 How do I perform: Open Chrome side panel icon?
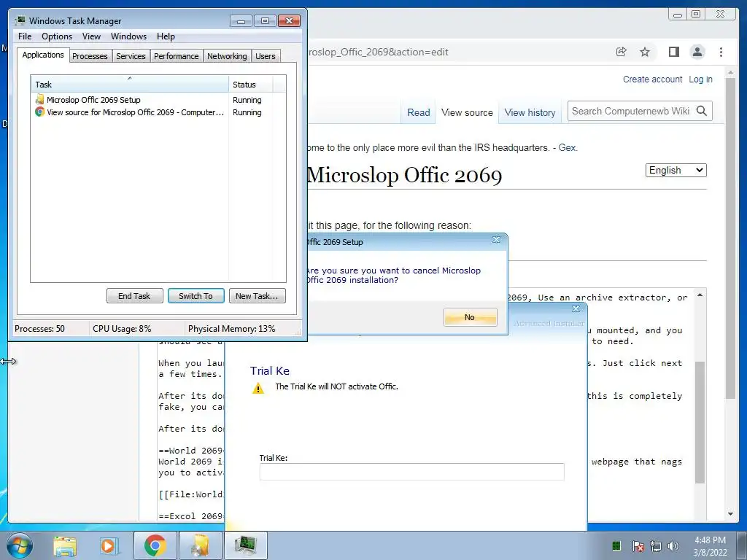[673, 52]
